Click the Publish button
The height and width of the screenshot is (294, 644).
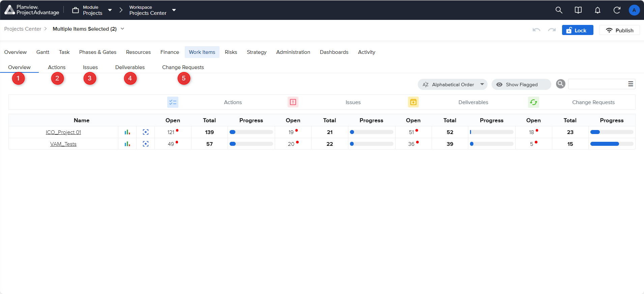point(619,30)
